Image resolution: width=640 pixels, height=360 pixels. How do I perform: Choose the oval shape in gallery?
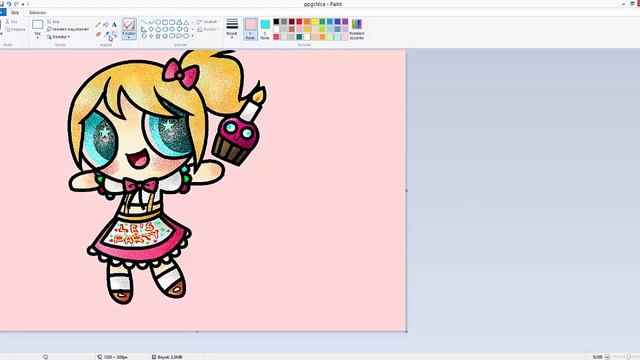[158, 22]
